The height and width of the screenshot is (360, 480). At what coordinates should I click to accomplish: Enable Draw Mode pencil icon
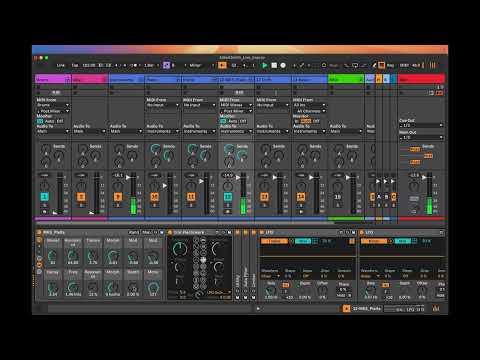coord(374,65)
